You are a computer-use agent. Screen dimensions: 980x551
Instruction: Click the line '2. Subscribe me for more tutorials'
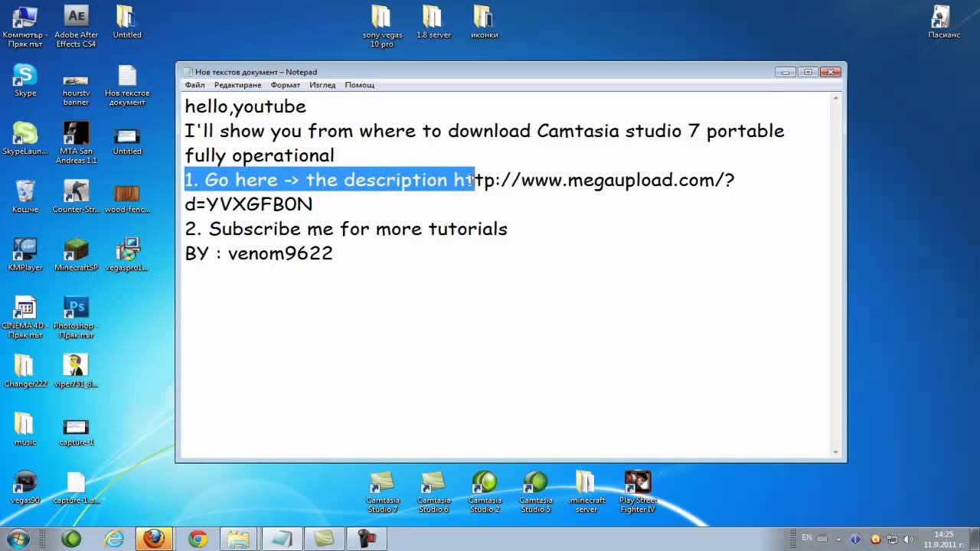tap(346, 229)
